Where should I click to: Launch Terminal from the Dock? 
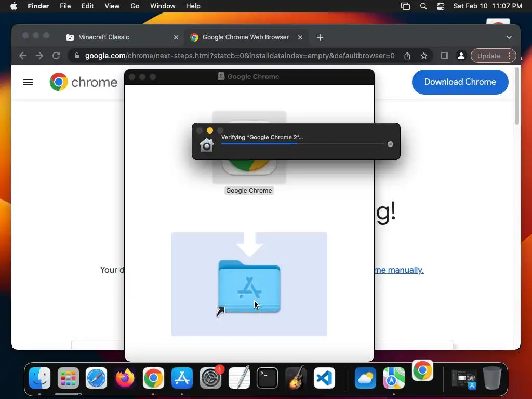point(267,378)
